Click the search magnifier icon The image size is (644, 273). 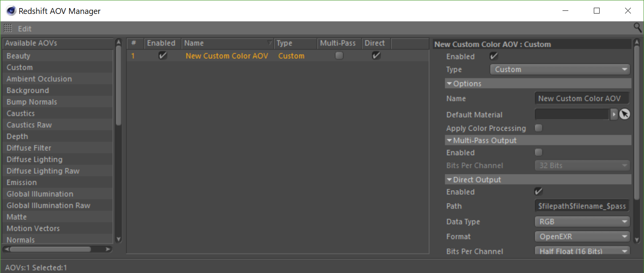coord(637,27)
